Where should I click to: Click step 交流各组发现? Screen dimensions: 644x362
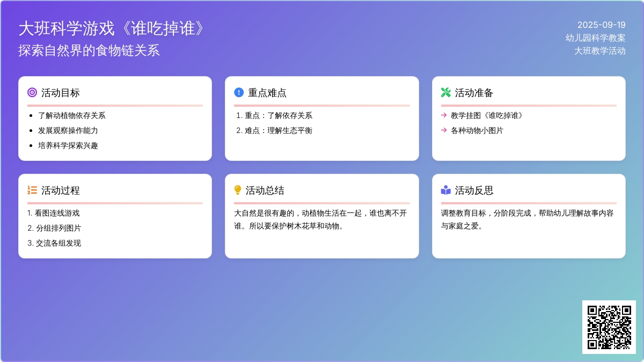pyautogui.click(x=58, y=243)
